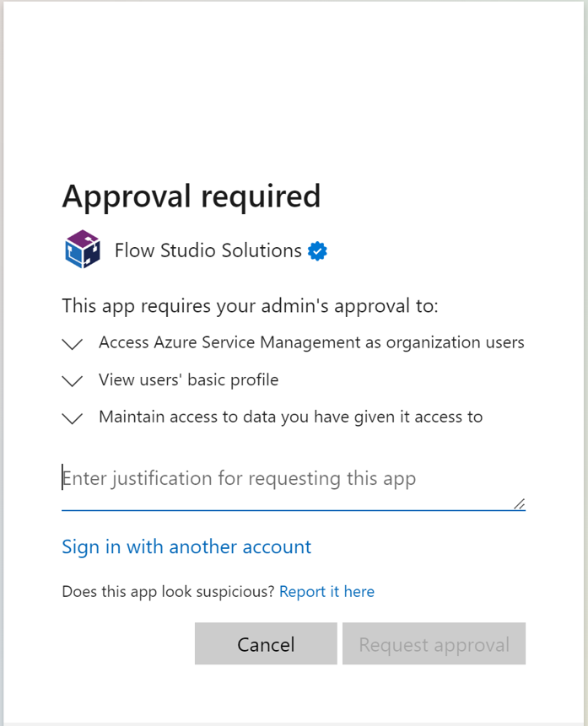Click the justification box resize handle

(519, 503)
